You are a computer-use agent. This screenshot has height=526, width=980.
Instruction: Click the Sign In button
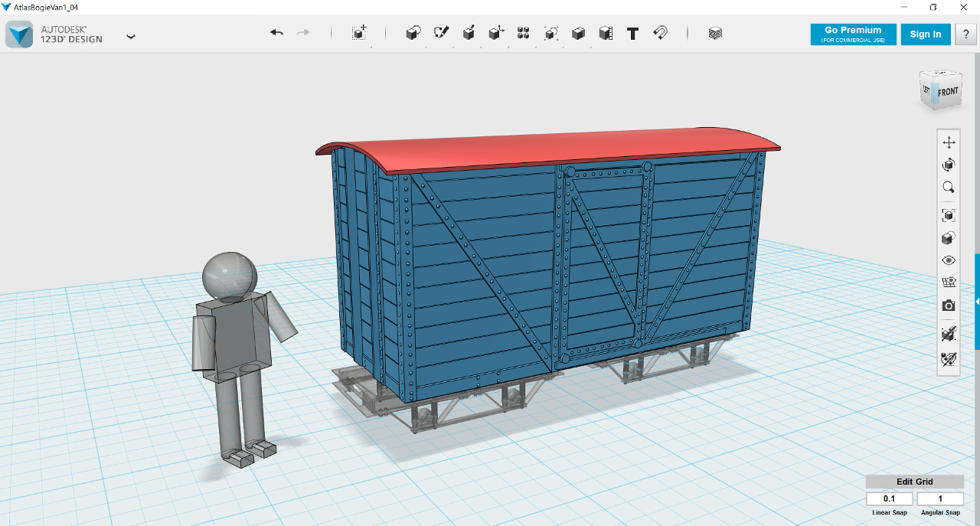[926, 34]
